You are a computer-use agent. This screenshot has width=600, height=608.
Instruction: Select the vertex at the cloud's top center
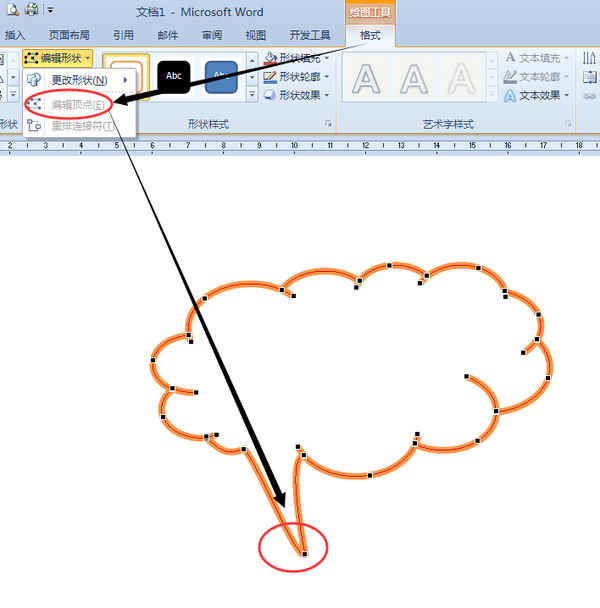click(389, 266)
